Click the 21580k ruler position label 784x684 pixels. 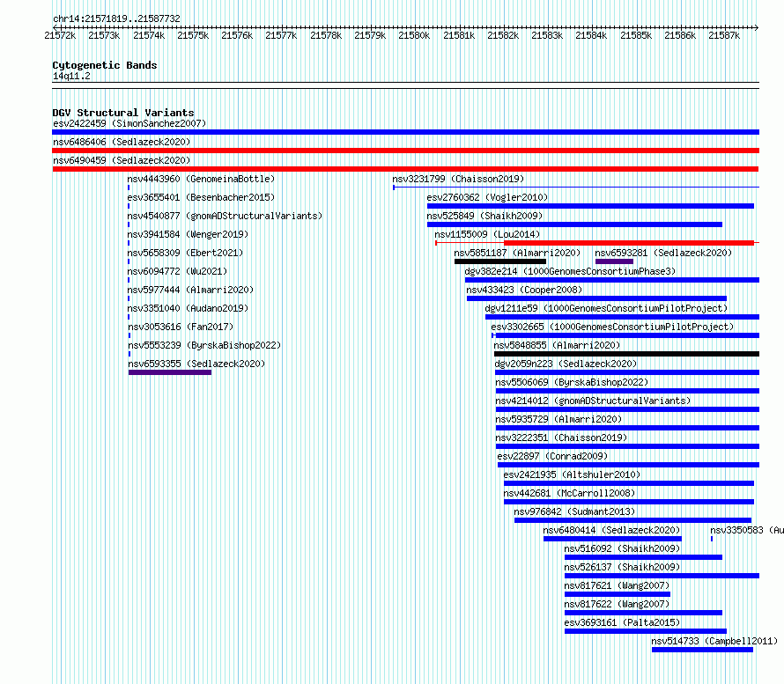point(414,35)
